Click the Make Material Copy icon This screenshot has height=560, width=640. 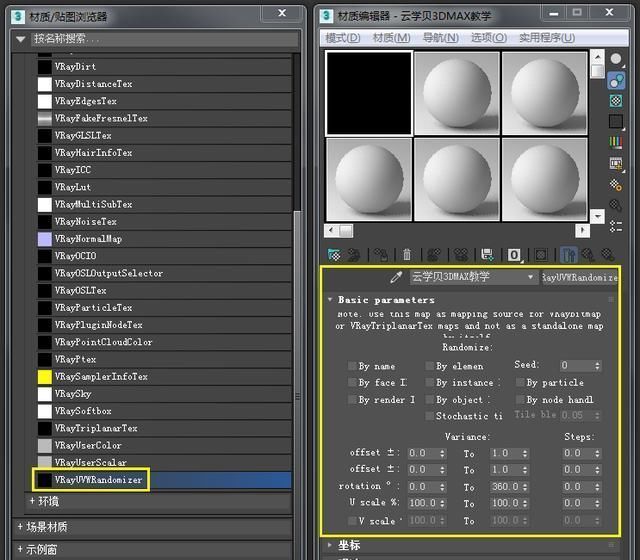(434, 255)
